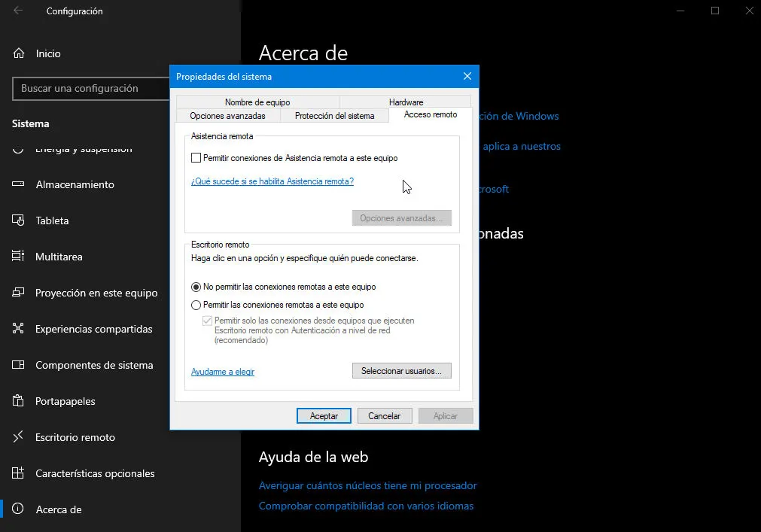Click the Tableta icon in the sidebar
This screenshot has width=761, height=532.
[18, 220]
